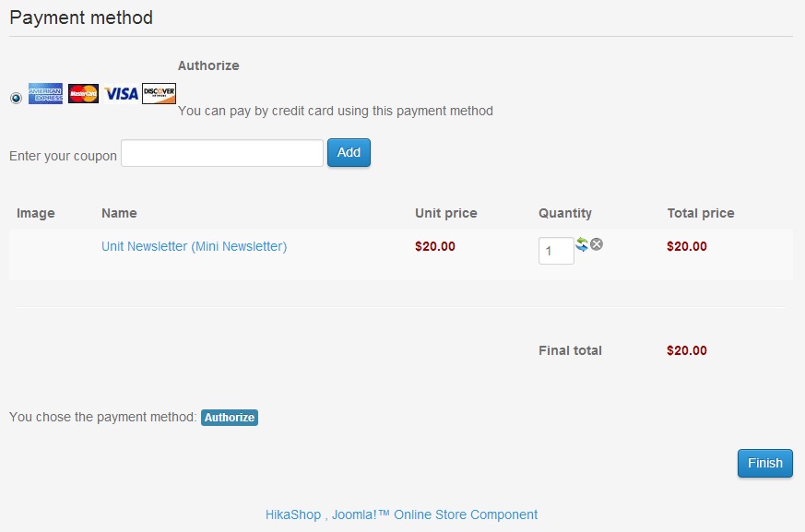The height and width of the screenshot is (532, 805).
Task: Click the American Express card icon
Action: point(45,93)
